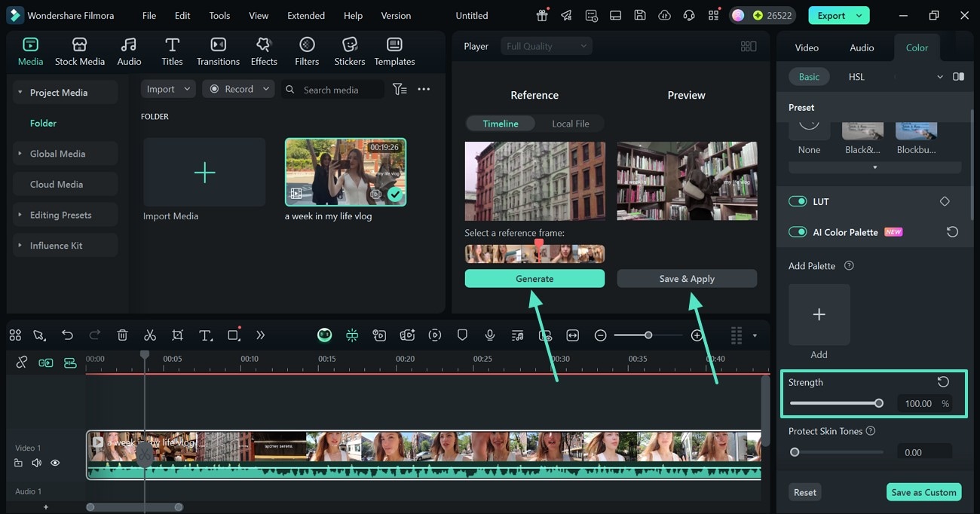This screenshot has height=514, width=980.
Task: Open the gift rewards icon
Action: point(542,15)
